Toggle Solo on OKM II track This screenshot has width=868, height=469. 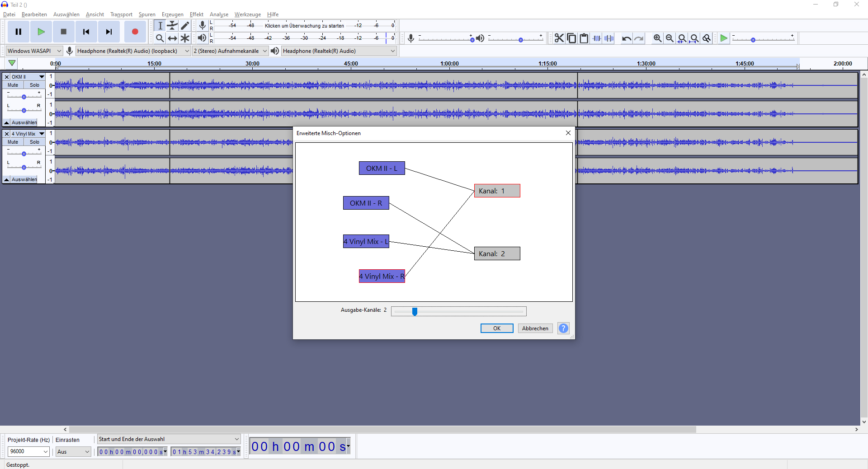34,85
